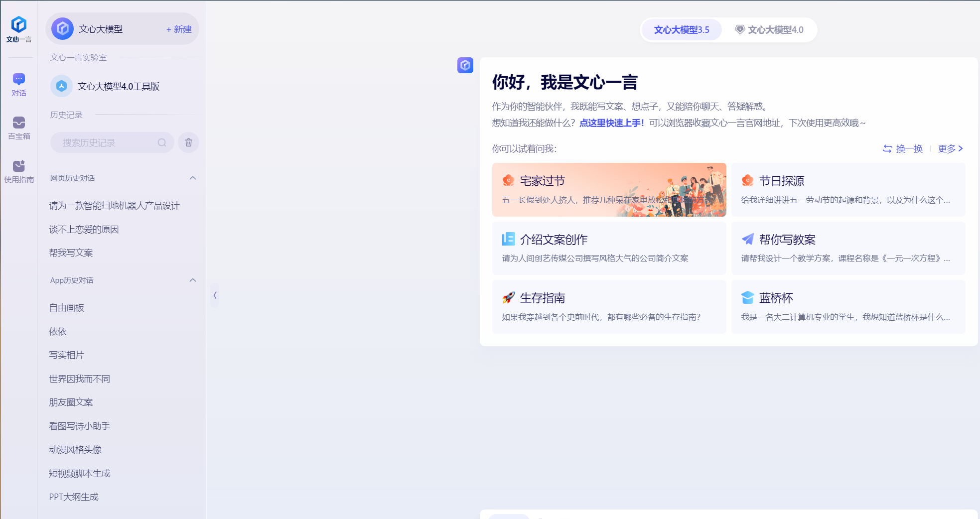The width and height of the screenshot is (980, 519).
Task: Refresh suggestions with 换一换
Action: (903, 148)
